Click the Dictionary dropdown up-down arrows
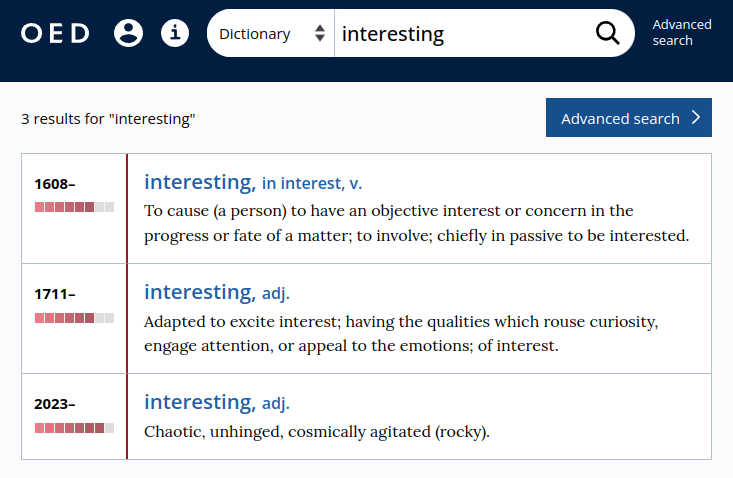This screenshot has width=733, height=478. pyautogui.click(x=320, y=33)
